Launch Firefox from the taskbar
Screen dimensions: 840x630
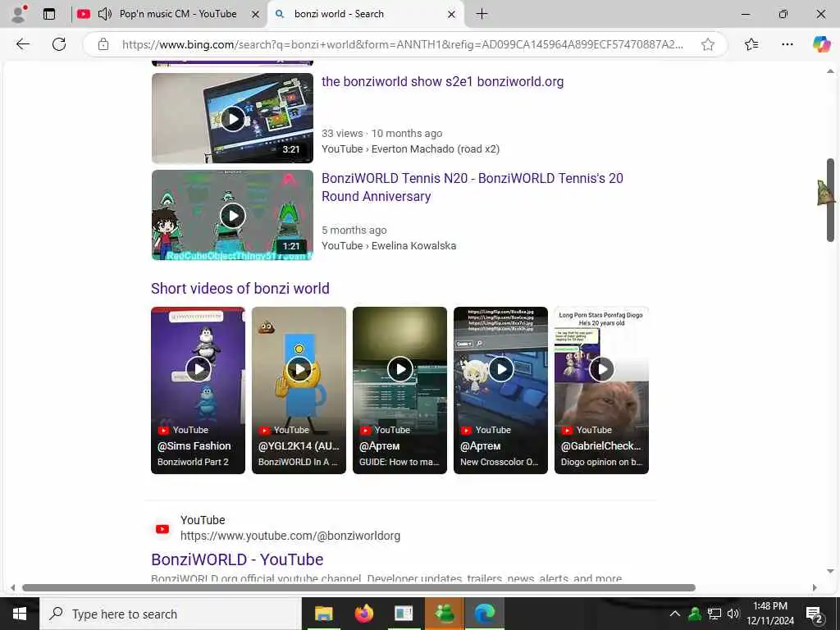363,614
